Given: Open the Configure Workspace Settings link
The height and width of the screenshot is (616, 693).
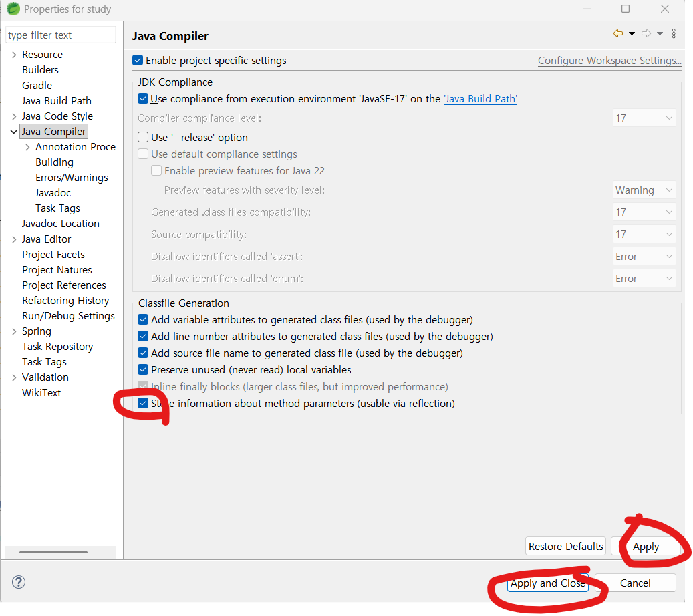Looking at the screenshot, I should click(x=609, y=61).
